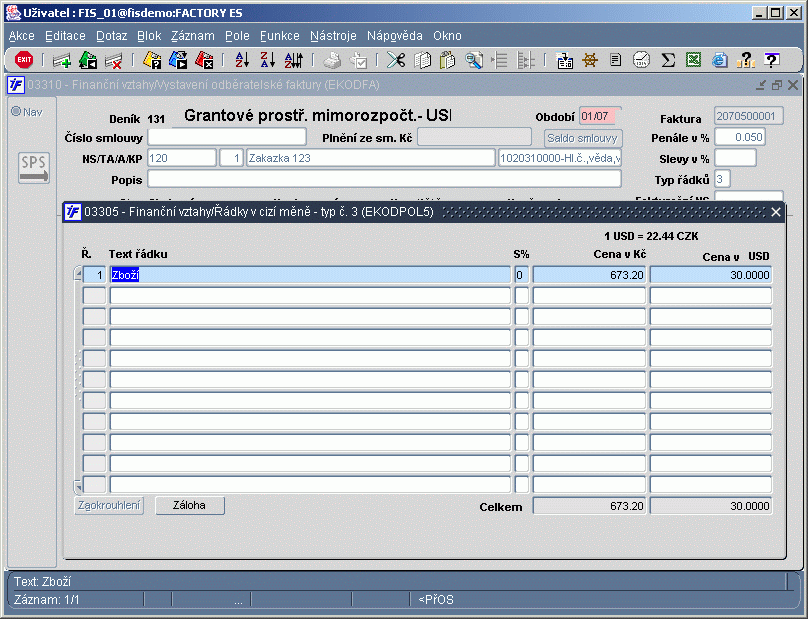Select the Nav radio button
This screenshot has width=808, height=619.
point(16,111)
